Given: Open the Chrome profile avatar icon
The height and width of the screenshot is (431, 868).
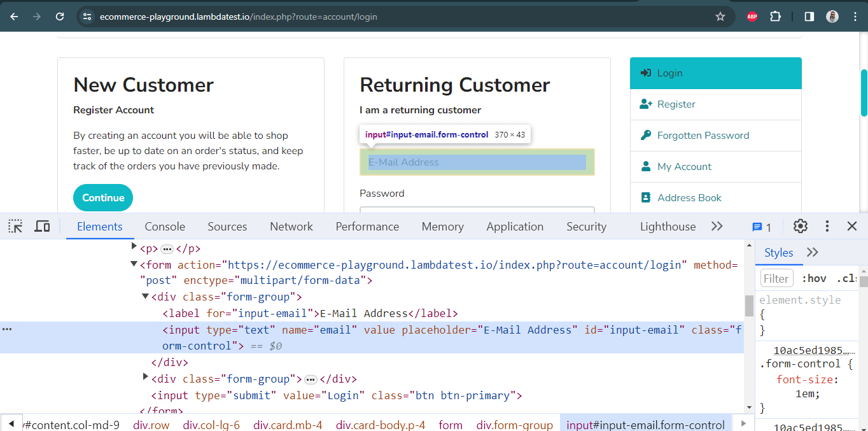Looking at the screenshot, I should pyautogui.click(x=832, y=16).
